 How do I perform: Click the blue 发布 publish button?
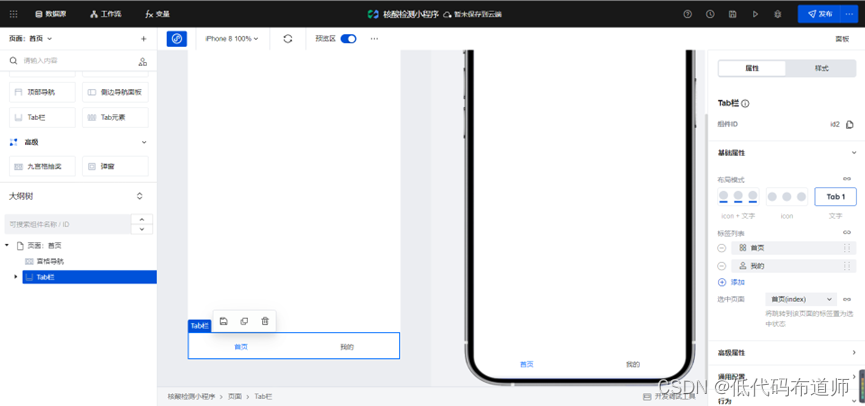pos(819,14)
